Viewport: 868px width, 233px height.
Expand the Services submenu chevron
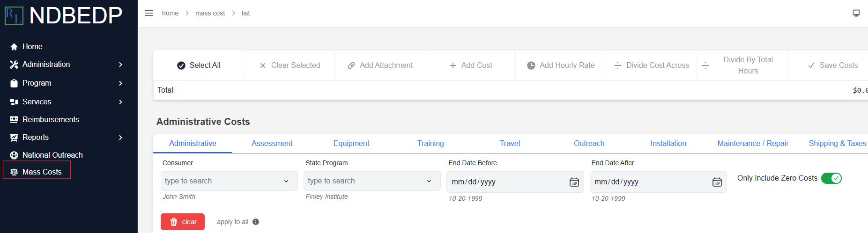pos(120,102)
